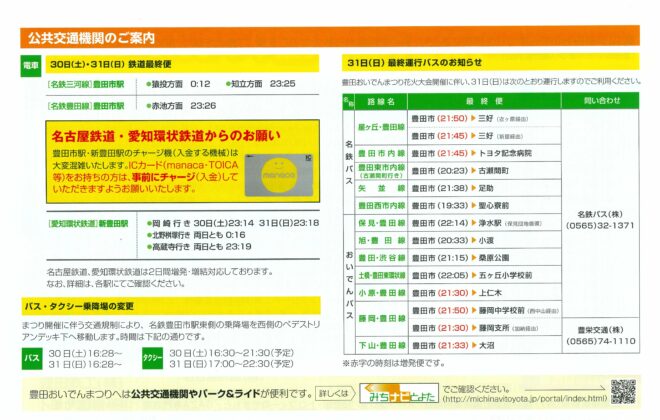This screenshot has height=420, width=660.
Task: Click the bold 事前にチャージ text
Action: tap(164, 177)
